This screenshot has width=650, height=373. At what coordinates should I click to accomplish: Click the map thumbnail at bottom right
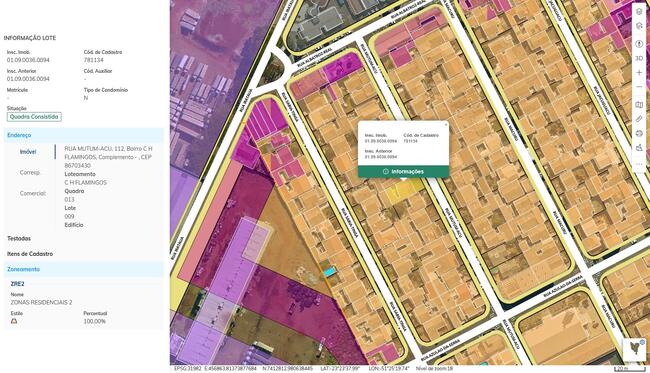tap(635, 348)
